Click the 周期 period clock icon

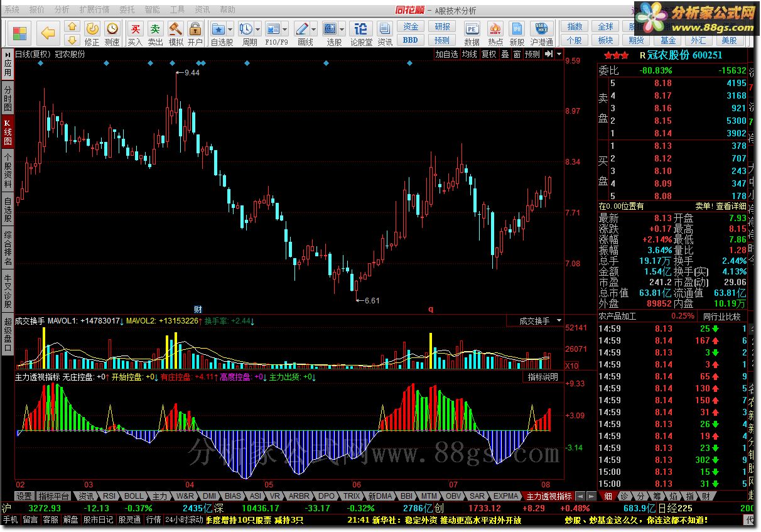pos(246,28)
